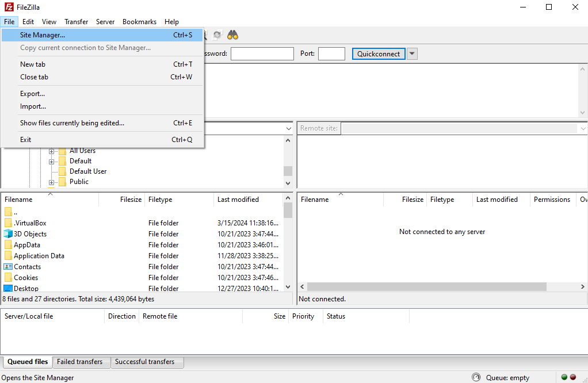Viewport: 588px width, 383px height.
Task: Click the Port input field
Action: 331,53
